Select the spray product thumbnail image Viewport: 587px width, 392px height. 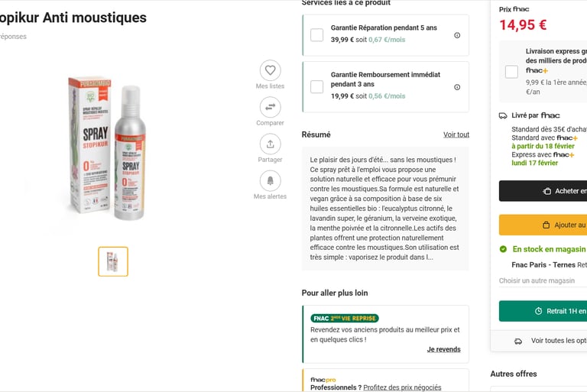pos(113,261)
